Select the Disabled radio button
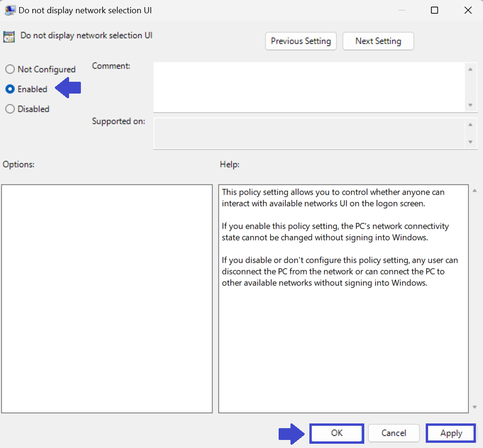 [10, 109]
